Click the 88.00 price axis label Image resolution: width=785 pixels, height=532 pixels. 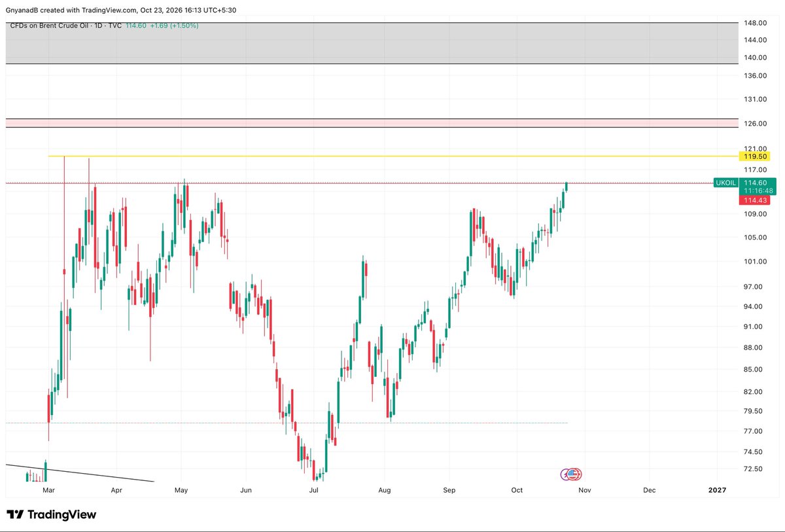[x=754, y=348]
